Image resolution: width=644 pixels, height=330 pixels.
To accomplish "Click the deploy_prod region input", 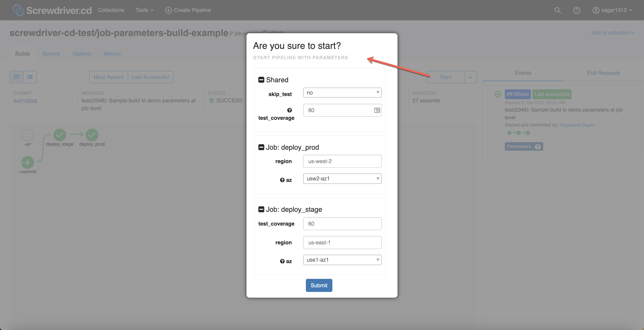I will (342, 161).
